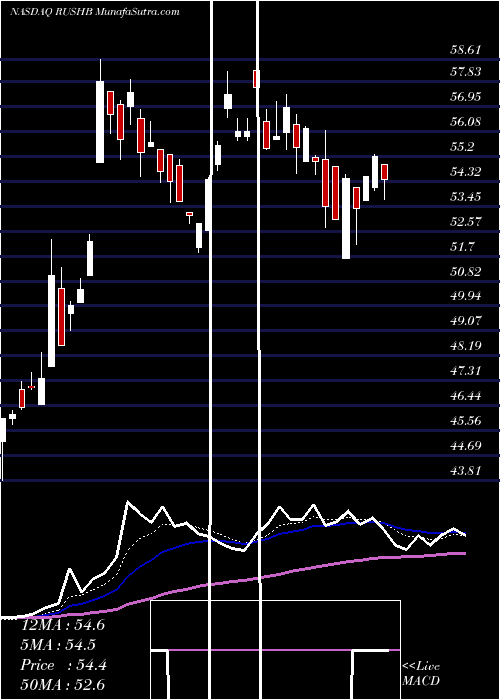Click the 45.56 price label
The width and height of the screenshot is (500, 700).
(x=465, y=421)
